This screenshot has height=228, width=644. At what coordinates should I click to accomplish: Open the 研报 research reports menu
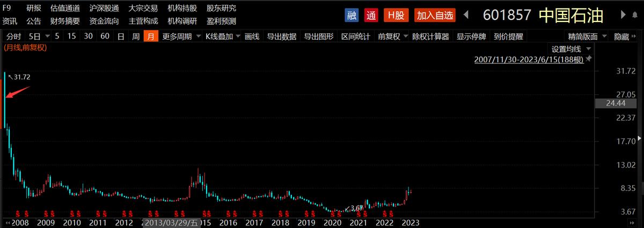(34, 9)
